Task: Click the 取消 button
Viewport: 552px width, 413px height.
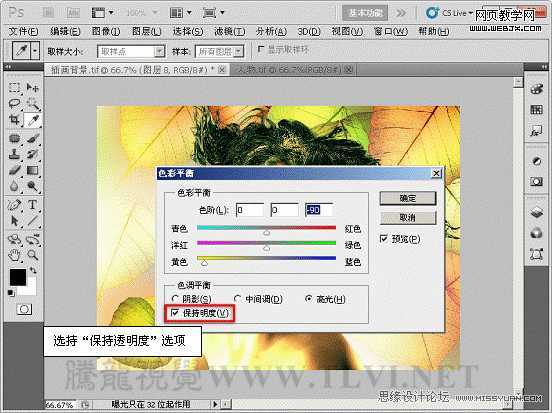Action: coord(408,218)
